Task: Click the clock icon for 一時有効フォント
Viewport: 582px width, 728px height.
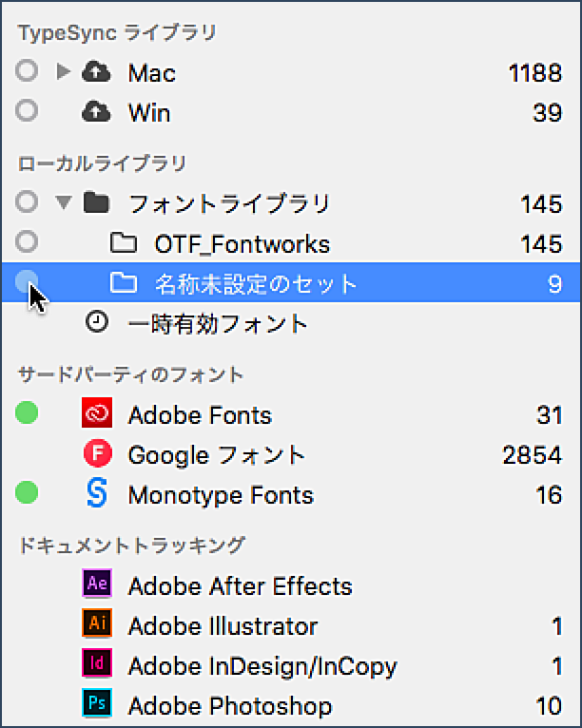Action: [x=97, y=322]
